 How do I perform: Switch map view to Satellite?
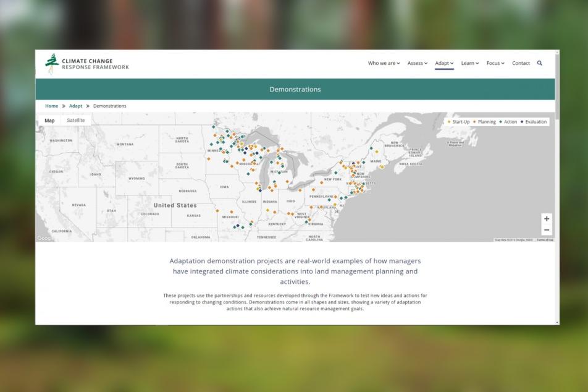(76, 120)
